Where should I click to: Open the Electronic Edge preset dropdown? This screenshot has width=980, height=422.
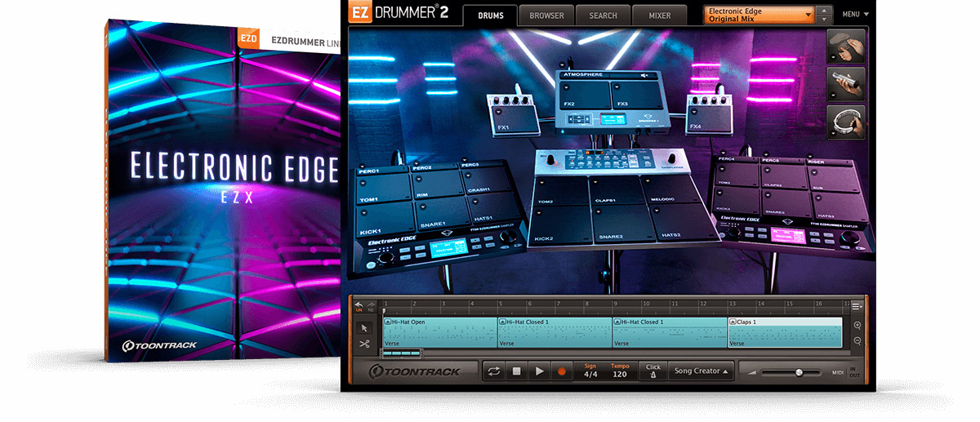(x=760, y=15)
